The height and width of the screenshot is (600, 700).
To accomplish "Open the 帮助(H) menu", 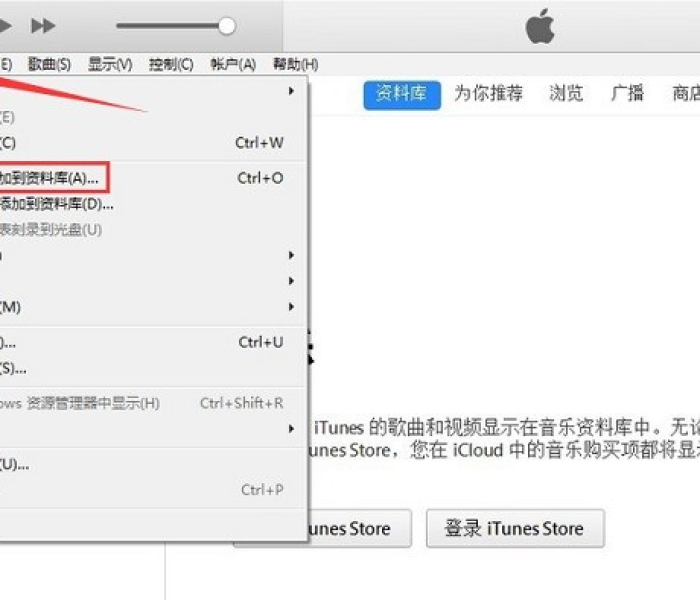I will click(x=296, y=64).
